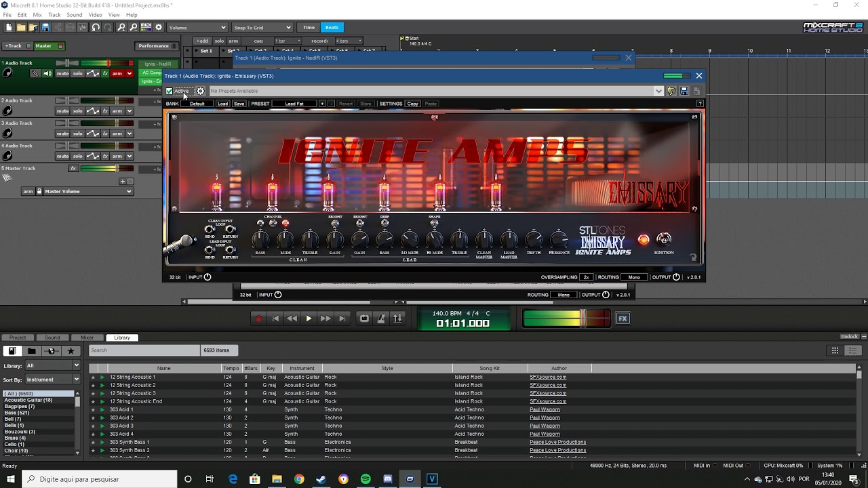
Task: Open the Emissary plugin help question mark
Action: point(700,104)
